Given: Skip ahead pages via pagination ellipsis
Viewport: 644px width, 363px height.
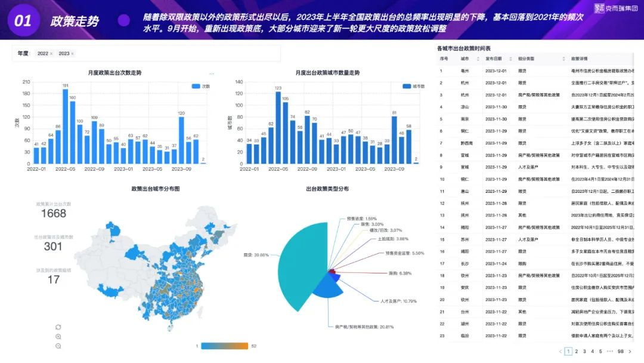Looking at the screenshot, I should [x=610, y=352].
